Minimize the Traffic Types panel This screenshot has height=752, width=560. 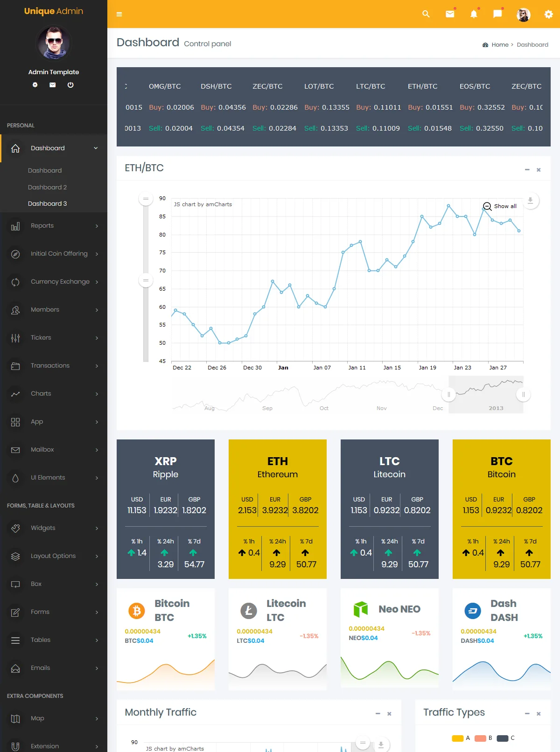527,714
